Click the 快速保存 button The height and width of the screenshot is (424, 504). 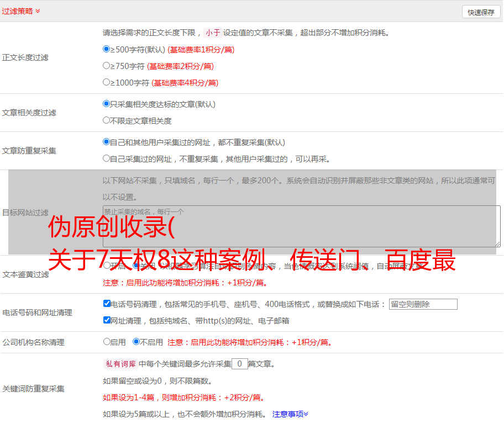pyautogui.click(x=481, y=12)
